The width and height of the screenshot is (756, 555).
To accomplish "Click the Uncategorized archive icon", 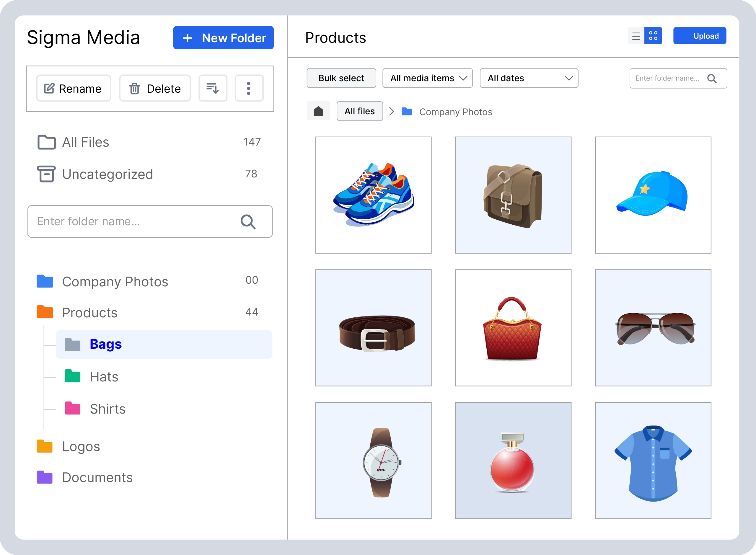I will (46, 174).
